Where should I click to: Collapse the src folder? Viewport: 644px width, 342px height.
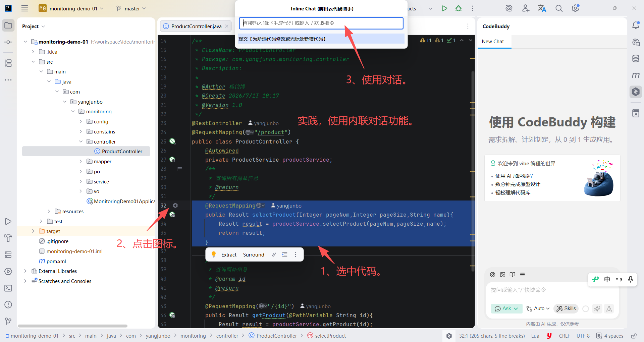coord(33,62)
